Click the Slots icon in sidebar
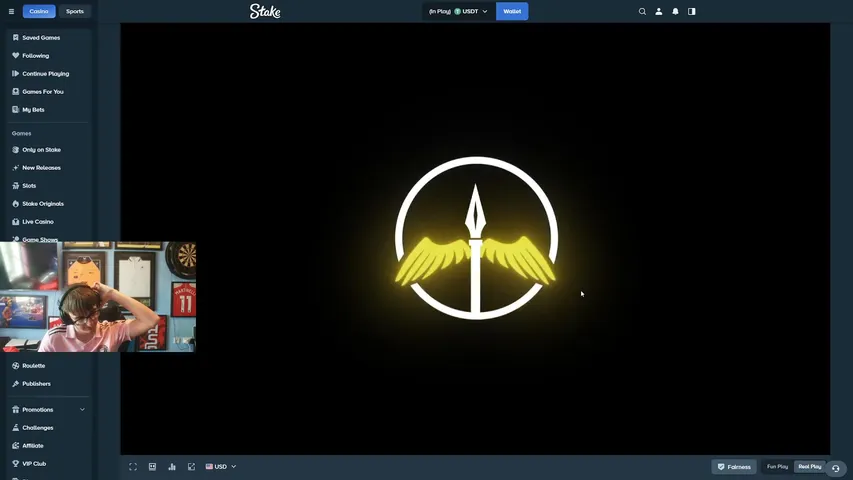The image size is (853, 480). 15,186
